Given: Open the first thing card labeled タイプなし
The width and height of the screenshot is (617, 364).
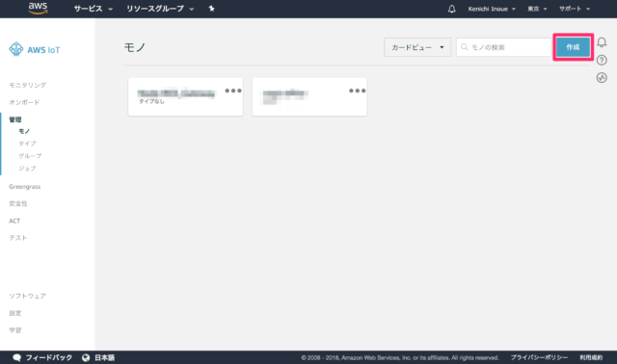Looking at the screenshot, I should click(x=185, y=96).
